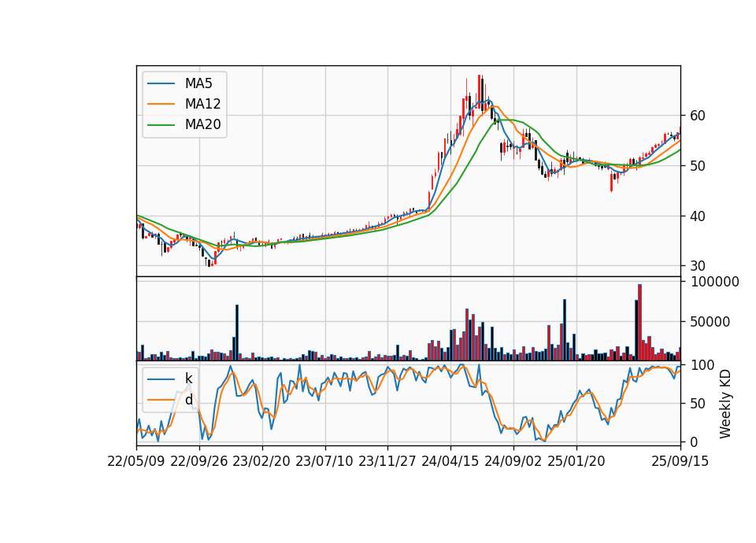The height and width of the screenshot is (543, 756).
Task: Click the price axis value 30
Action: pyautogui.click(x=698, y=266)
